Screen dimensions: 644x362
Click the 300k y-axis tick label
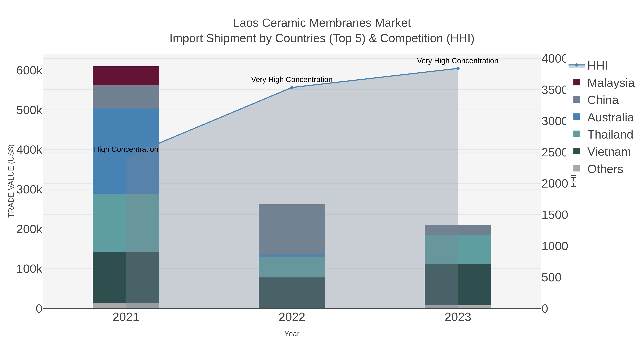pyautogui.click(x=29, y=190)
